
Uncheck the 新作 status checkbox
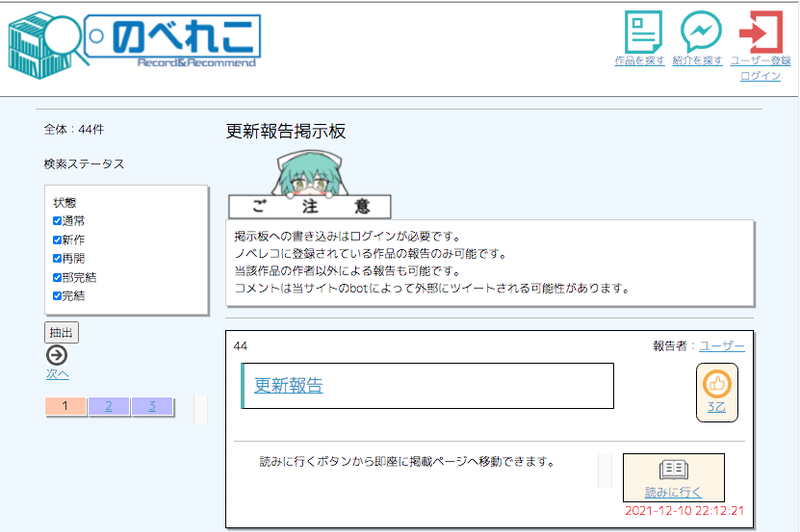click(x=57, y=240)
